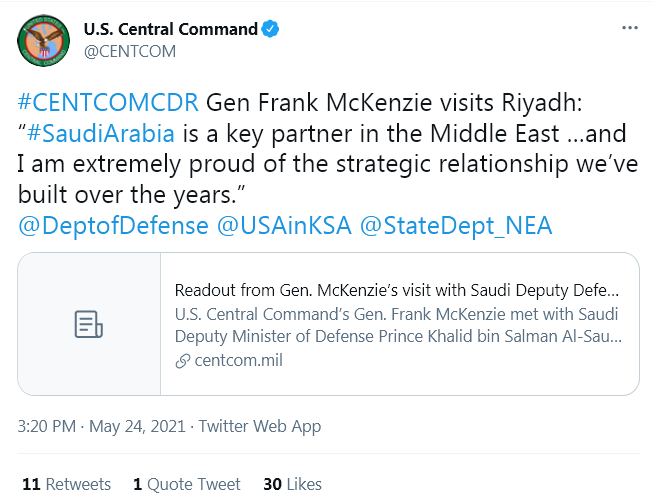Open the Readout from Gen. McKenzie's visit card title
The height and width of the screenshot is (503, 652).
397,290
